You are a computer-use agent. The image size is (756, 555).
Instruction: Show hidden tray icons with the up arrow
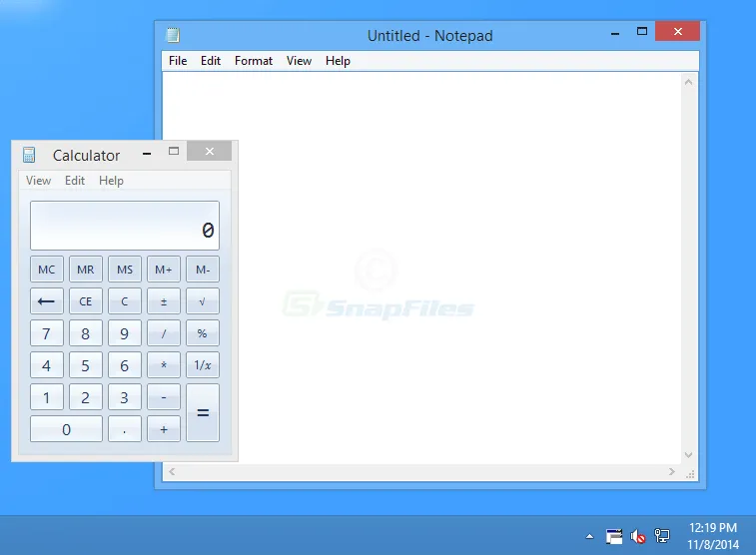(x=589, y=536)
